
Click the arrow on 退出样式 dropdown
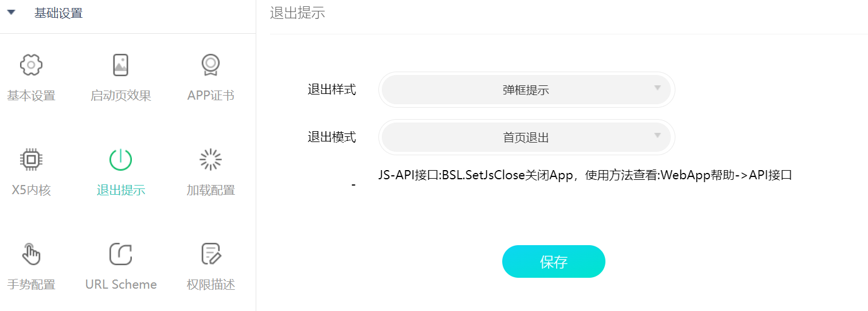click(x=658, y=88)
